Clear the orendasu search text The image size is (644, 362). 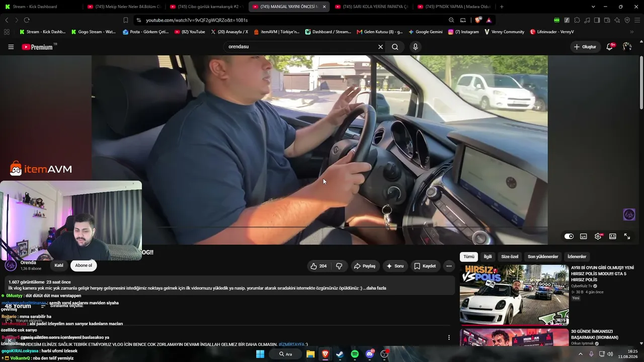click(x=380, y=47)
